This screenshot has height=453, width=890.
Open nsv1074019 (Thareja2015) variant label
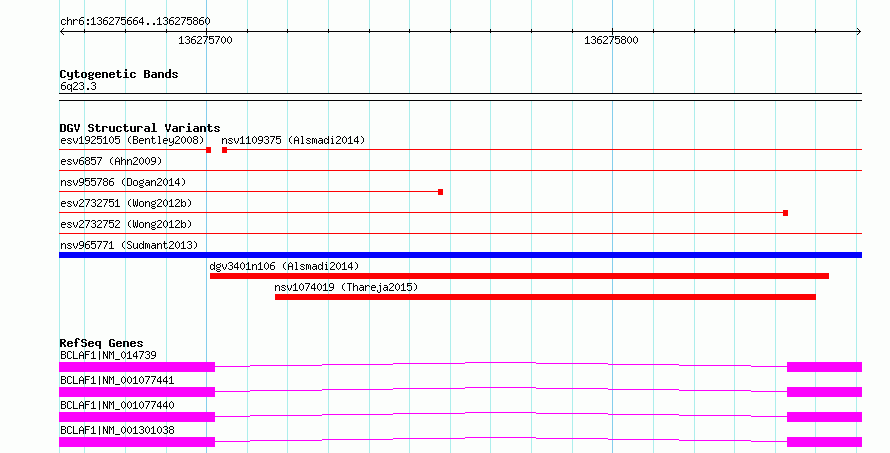[x=346, y=287]
